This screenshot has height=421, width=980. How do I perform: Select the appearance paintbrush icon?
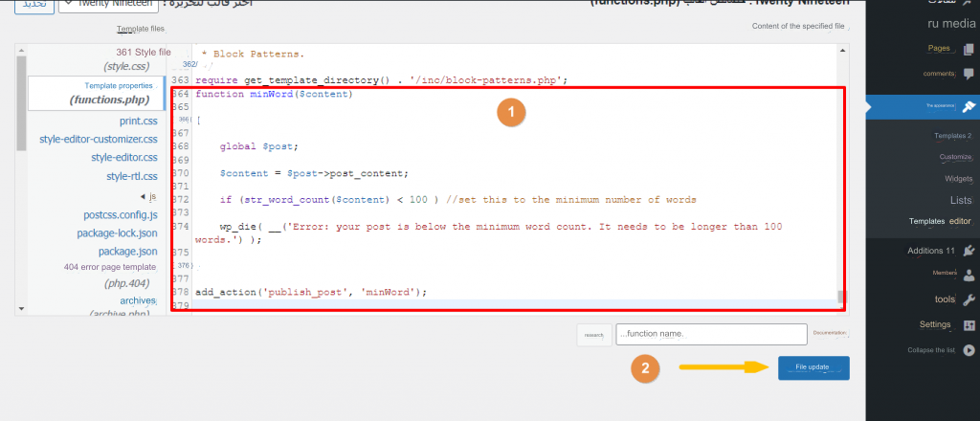click(969, 106)
